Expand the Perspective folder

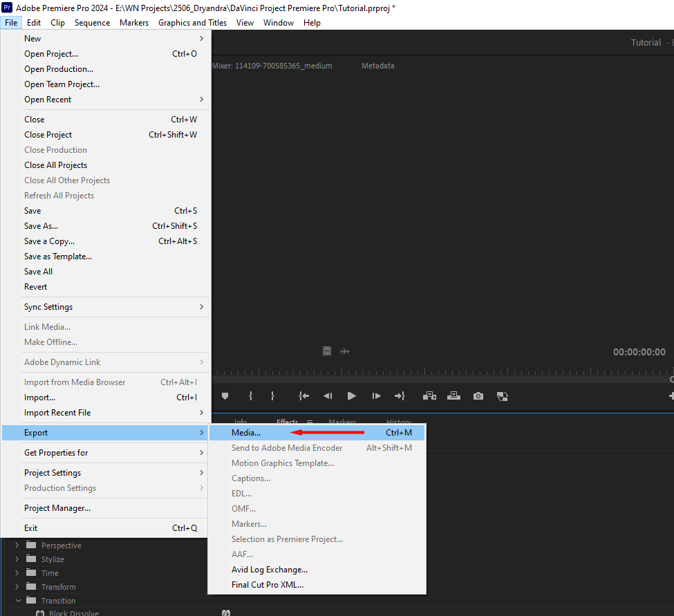pyautogui.click(x=17, y=545)
